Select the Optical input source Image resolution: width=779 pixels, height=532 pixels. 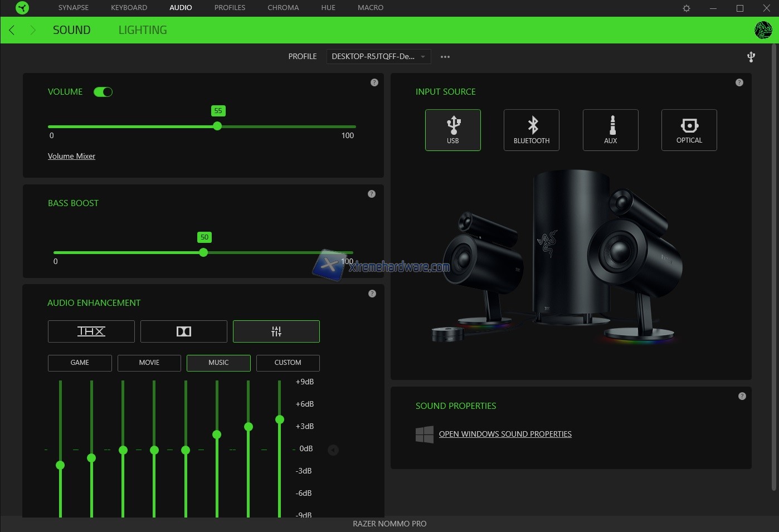click(x=689, y=130)
